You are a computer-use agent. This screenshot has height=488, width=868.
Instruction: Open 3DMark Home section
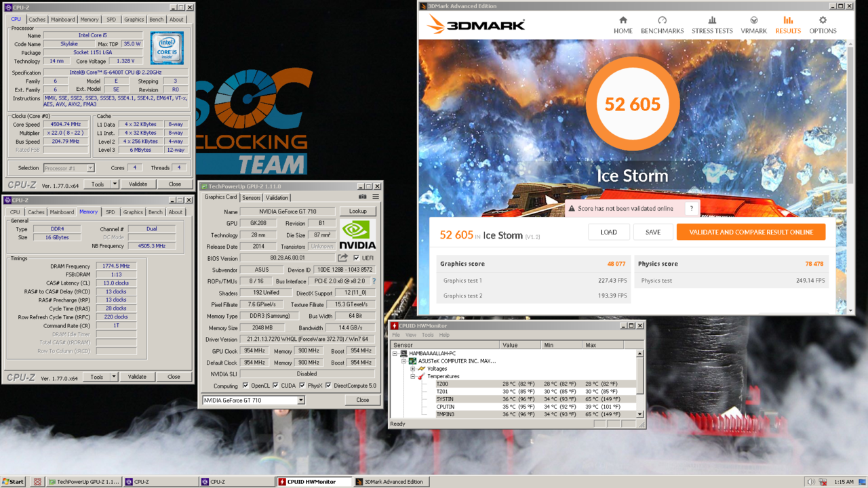coord(623,25)
